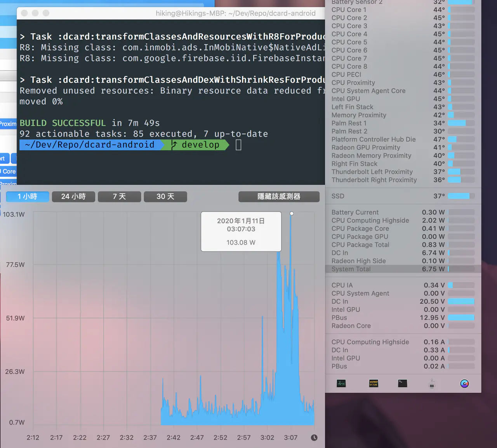Select the CPU Core 5 temperature row
The height and width of the screenshot is (448, 497).
pos(403,42)
